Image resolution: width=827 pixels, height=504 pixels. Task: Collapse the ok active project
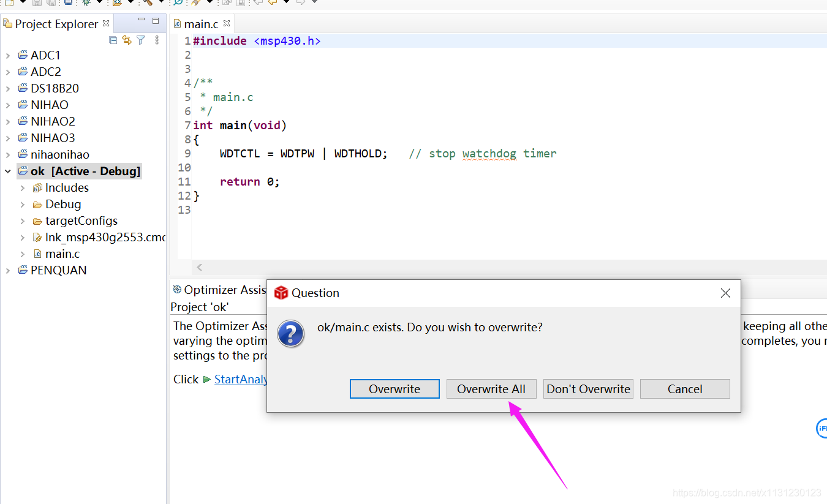(7, 171)
